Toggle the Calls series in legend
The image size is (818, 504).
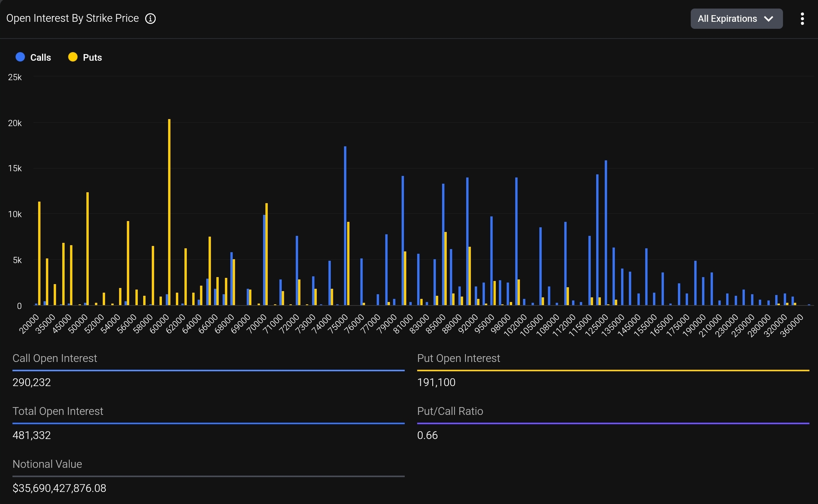click(x=40, y=58)
